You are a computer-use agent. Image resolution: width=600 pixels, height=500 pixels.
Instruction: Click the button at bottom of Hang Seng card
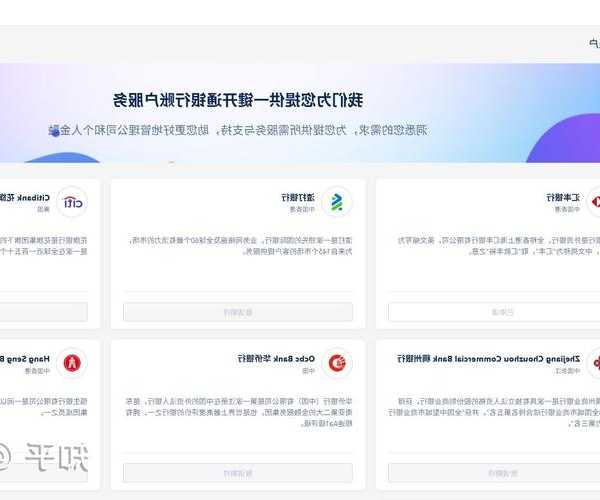(x=44, y=473)
